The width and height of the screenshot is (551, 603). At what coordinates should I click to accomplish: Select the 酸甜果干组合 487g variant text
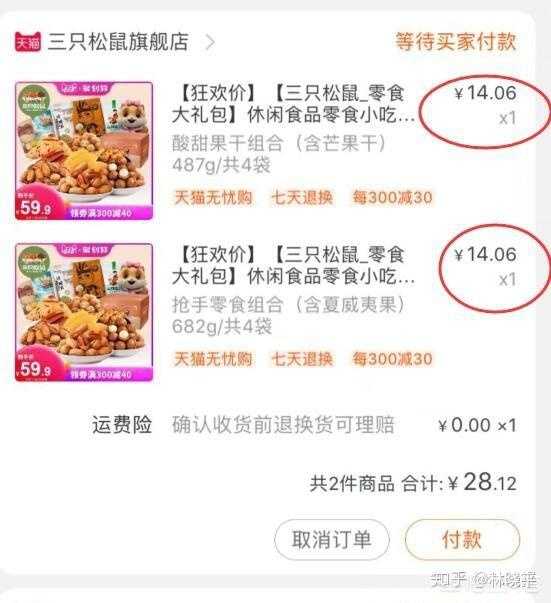[279, 154]
